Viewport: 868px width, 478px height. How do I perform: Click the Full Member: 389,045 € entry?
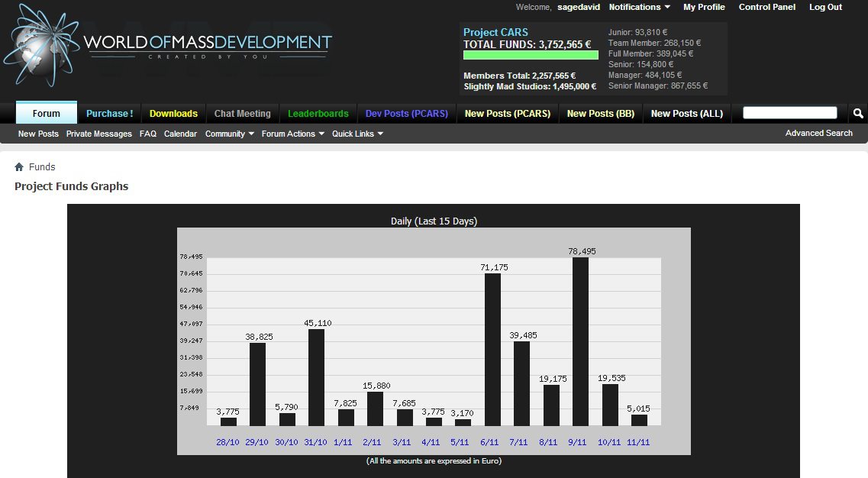point(650,53)
